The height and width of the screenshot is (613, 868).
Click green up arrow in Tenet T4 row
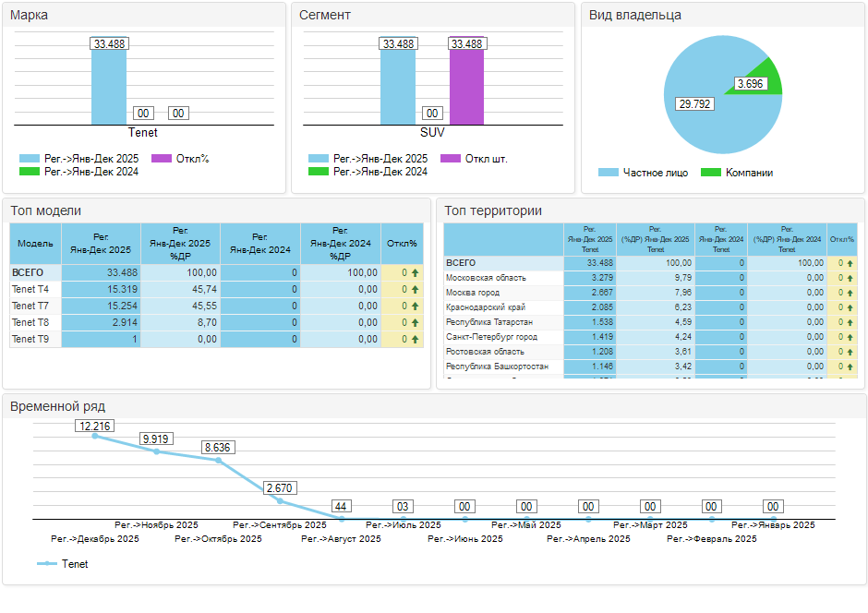click(415, 290)
